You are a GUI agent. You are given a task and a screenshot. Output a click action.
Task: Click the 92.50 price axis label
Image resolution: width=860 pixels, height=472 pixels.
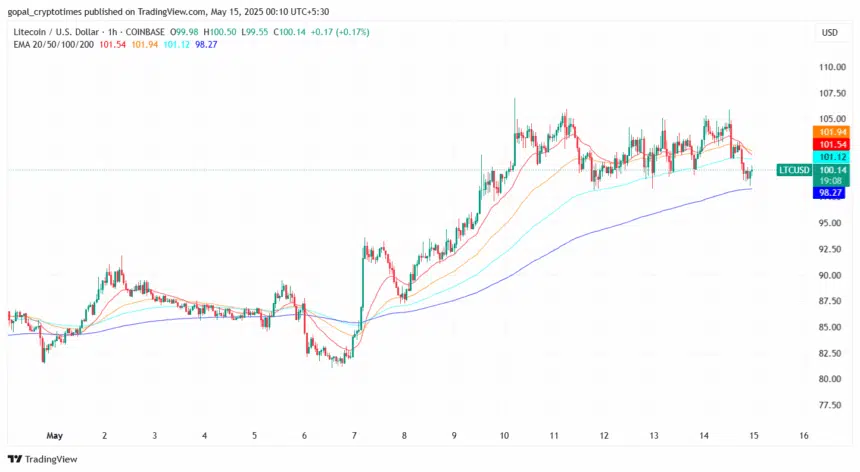[830, 249]
